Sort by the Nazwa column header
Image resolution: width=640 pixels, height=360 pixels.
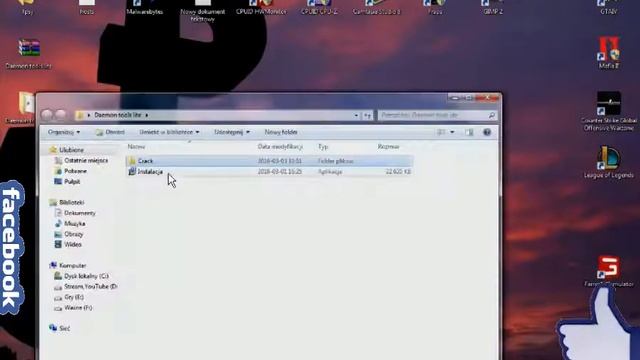(x=136, y=147)
